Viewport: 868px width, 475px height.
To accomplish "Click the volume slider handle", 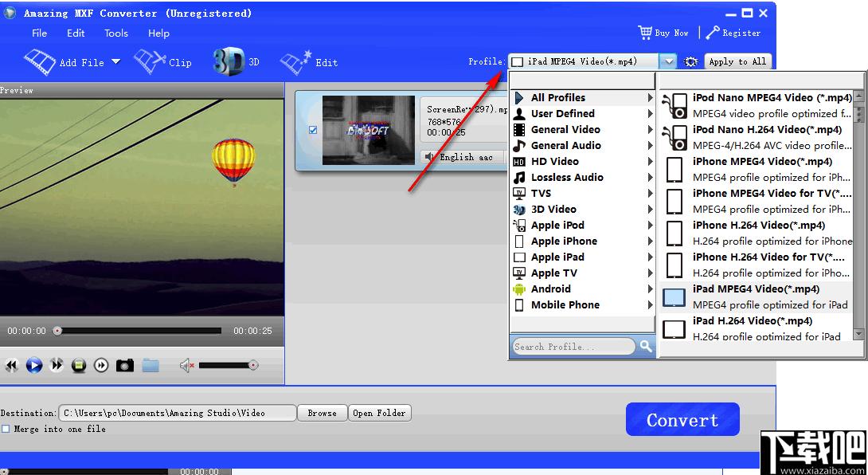I will click(253, 365).
